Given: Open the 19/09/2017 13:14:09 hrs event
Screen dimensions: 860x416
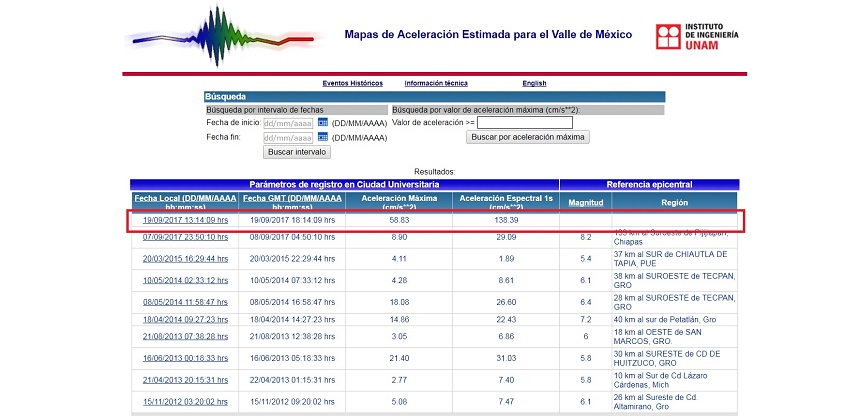Looking at the screenshot, I should [185, 220].
